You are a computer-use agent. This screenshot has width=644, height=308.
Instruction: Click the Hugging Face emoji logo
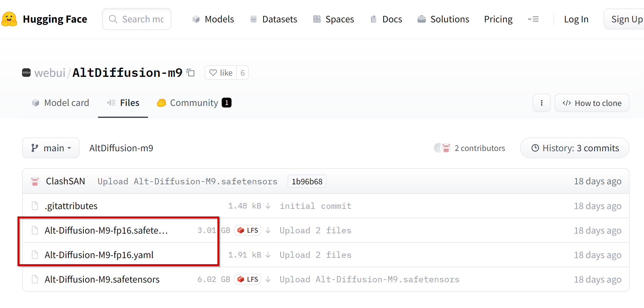9,19
